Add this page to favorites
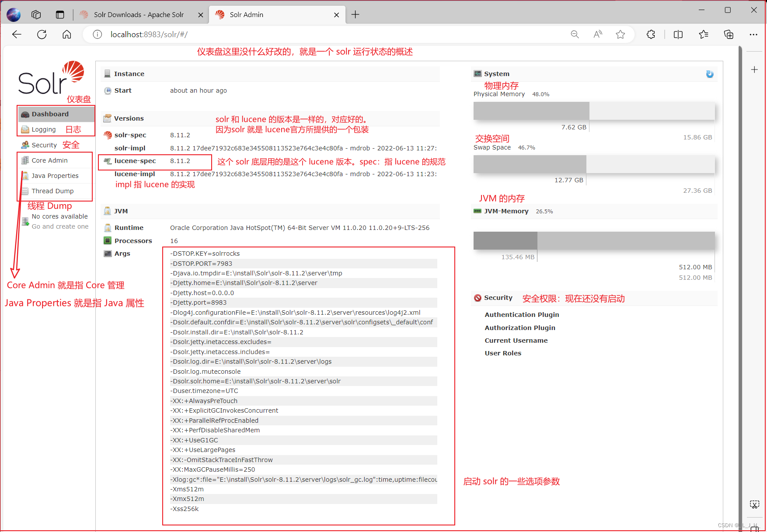 point(620,35)
